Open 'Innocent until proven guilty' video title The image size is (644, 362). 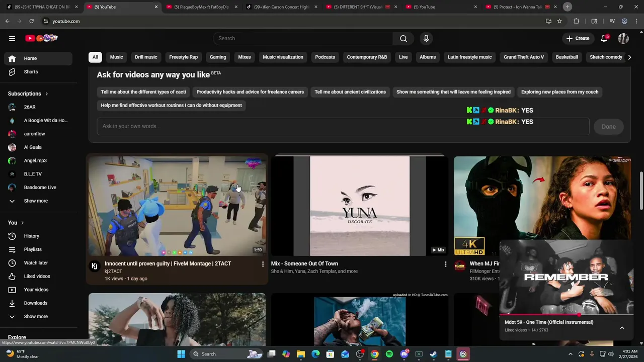tap(168, 263)
